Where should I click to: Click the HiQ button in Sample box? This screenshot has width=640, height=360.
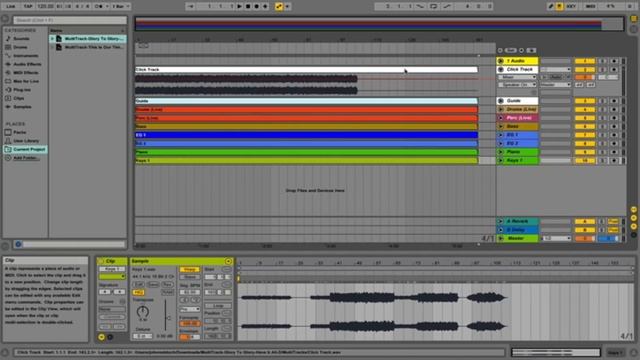[138, 293]
